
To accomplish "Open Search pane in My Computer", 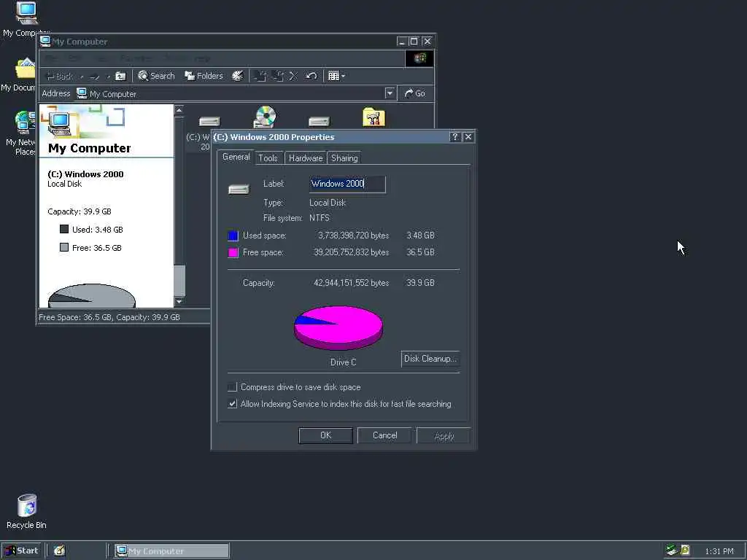I will tap(156, 76).
